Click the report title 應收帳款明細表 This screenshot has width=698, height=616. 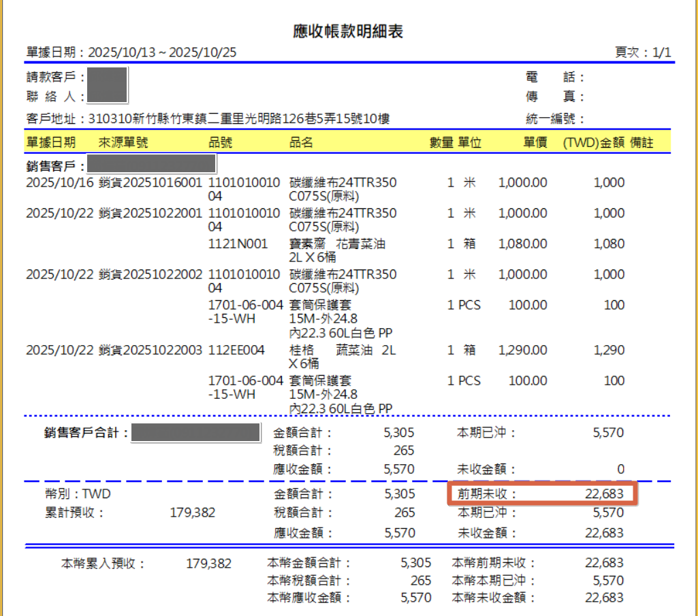pyautogui.click(x=349, y=31)
